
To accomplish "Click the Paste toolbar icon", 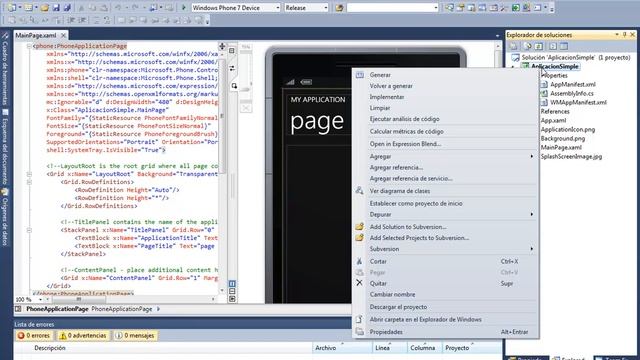I will [x=104, y=7].
